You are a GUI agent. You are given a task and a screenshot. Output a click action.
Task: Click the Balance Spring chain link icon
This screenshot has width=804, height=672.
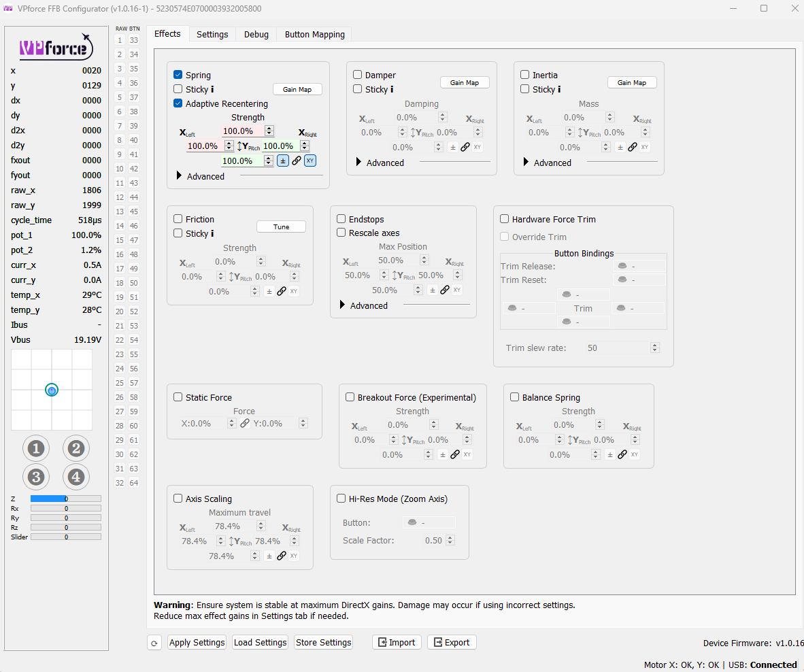click(622, 454)
